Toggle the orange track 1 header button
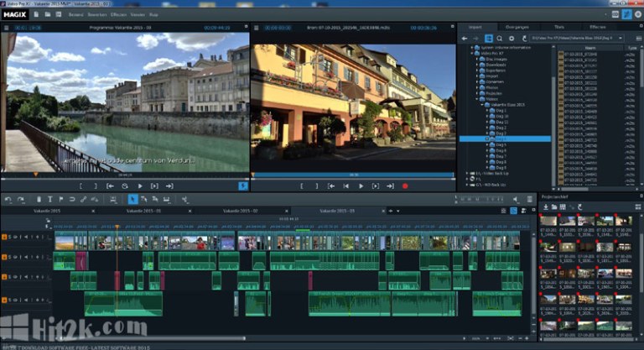Image resolution: width=644 pixels, height=350 pixels. click(x=4, y=238)
